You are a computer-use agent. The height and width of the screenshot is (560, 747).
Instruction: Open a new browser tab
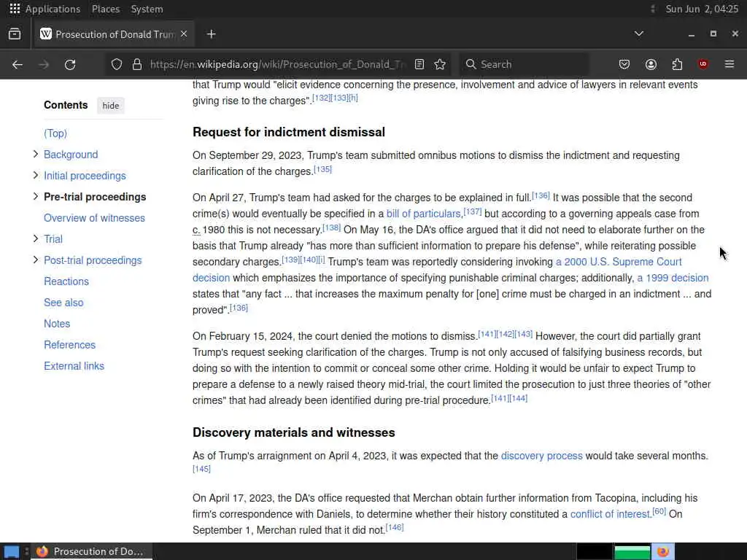point(212,34)
